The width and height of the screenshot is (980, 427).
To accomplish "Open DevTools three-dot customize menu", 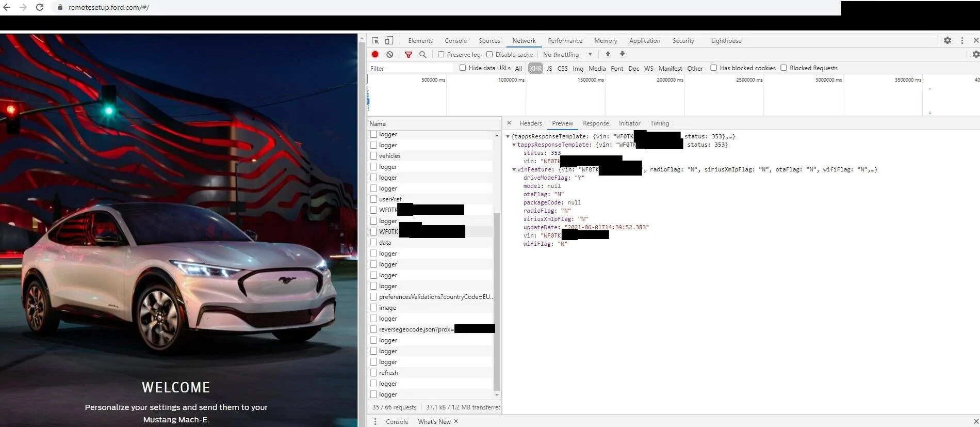I will (x=962, y=40).
